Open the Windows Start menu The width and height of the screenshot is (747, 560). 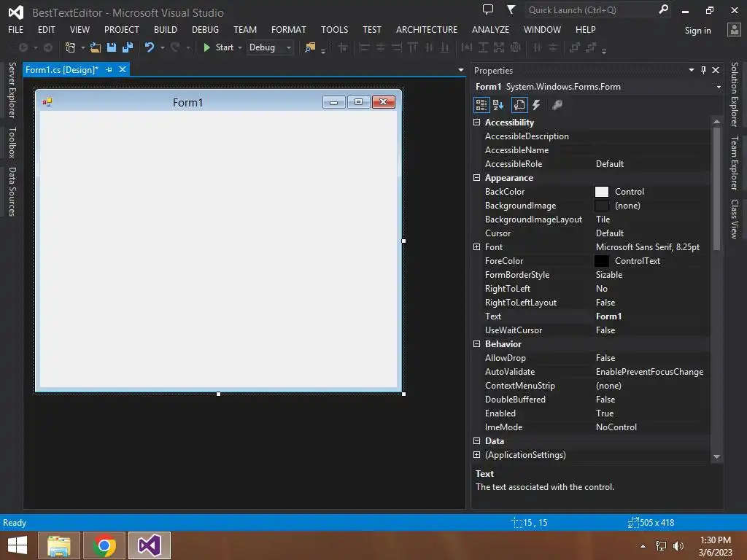click(18, 545)
